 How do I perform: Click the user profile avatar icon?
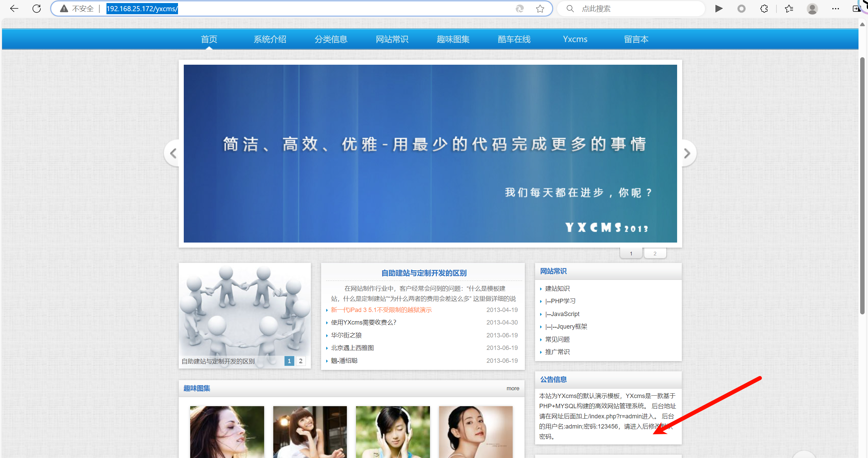click(812, 9)
